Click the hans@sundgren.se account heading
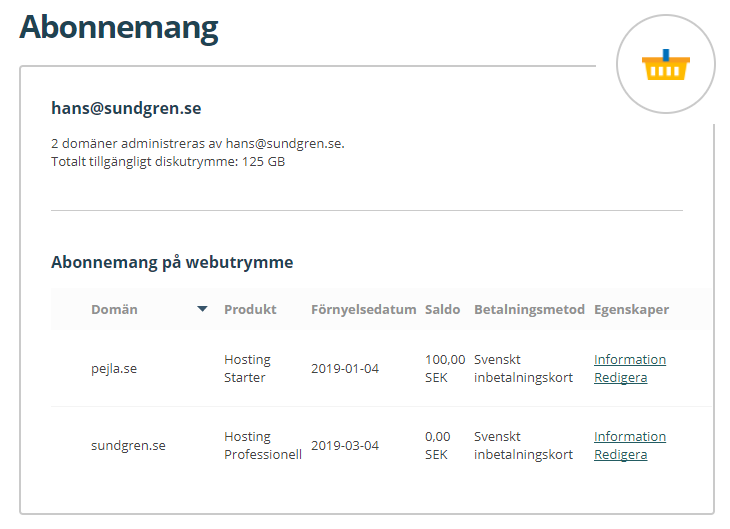Viewport: 730px width, 529px height. [126, 108]
